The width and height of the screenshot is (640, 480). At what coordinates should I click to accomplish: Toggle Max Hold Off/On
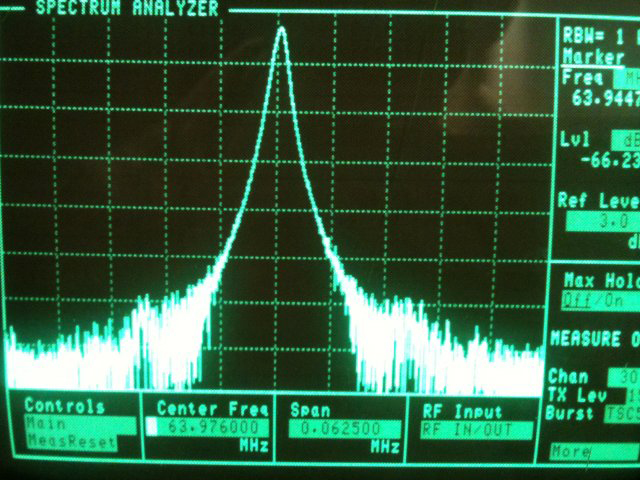600,301
